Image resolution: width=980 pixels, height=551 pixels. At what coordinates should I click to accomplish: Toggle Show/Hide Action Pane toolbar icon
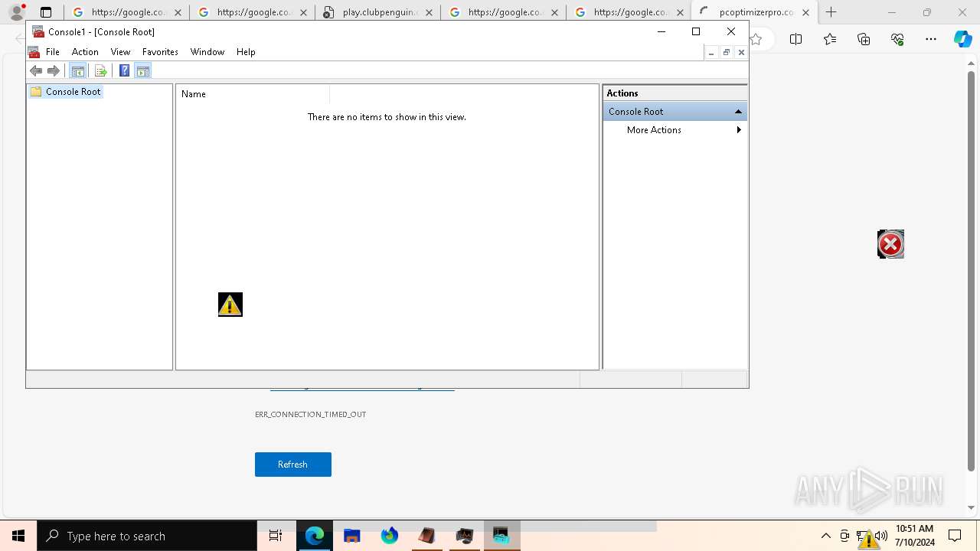(x=142, y=71)
